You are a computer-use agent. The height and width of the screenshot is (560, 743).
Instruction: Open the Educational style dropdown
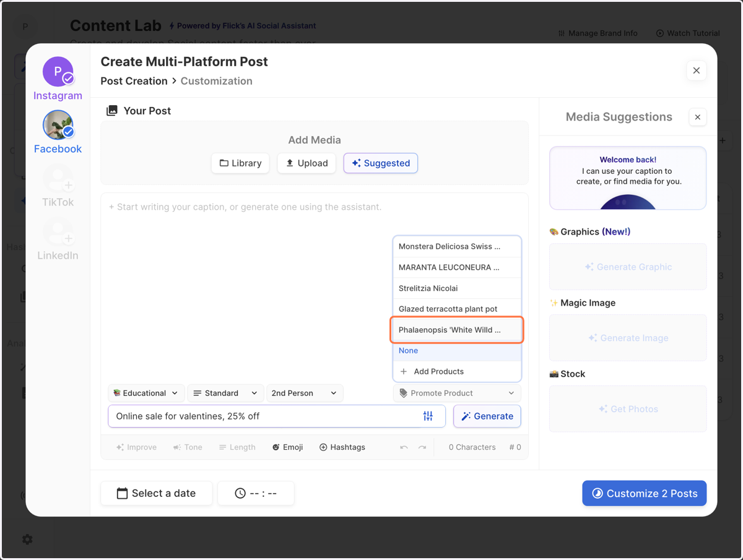[146, 393]
